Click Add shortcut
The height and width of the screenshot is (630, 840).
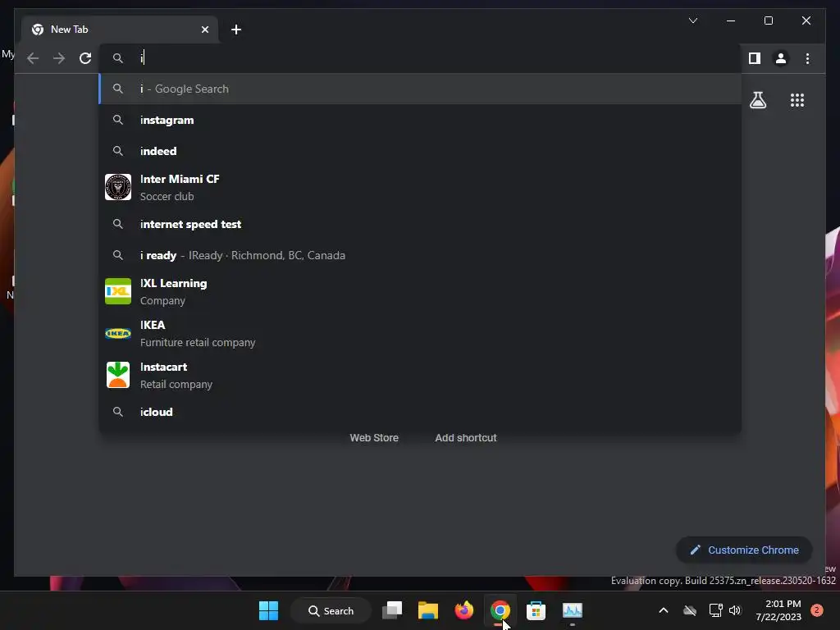[466, 438]
